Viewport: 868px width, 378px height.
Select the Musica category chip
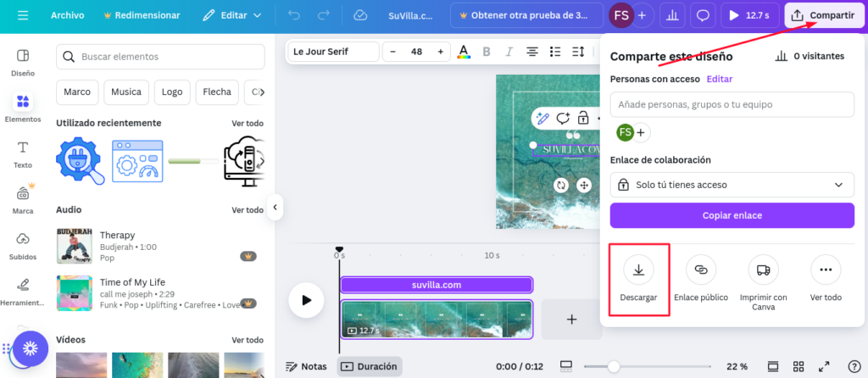[126, 92]
